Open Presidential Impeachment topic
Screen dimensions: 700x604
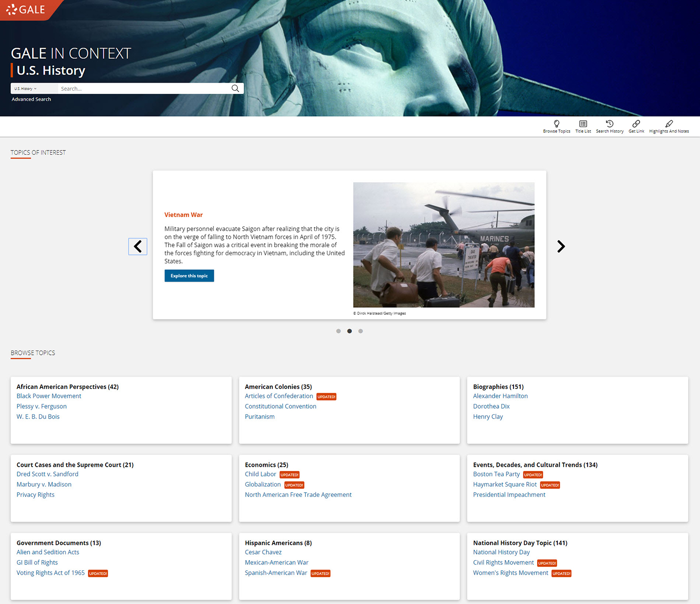tap(509, 495)
